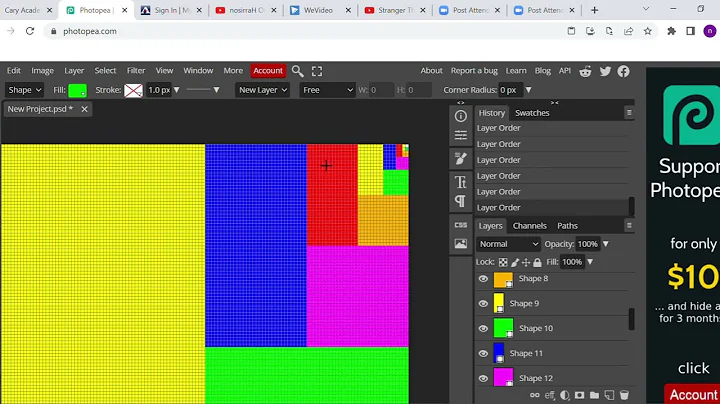Open the Free constraint dropdown
Viewport: 720px width, 404px height.
327,90
